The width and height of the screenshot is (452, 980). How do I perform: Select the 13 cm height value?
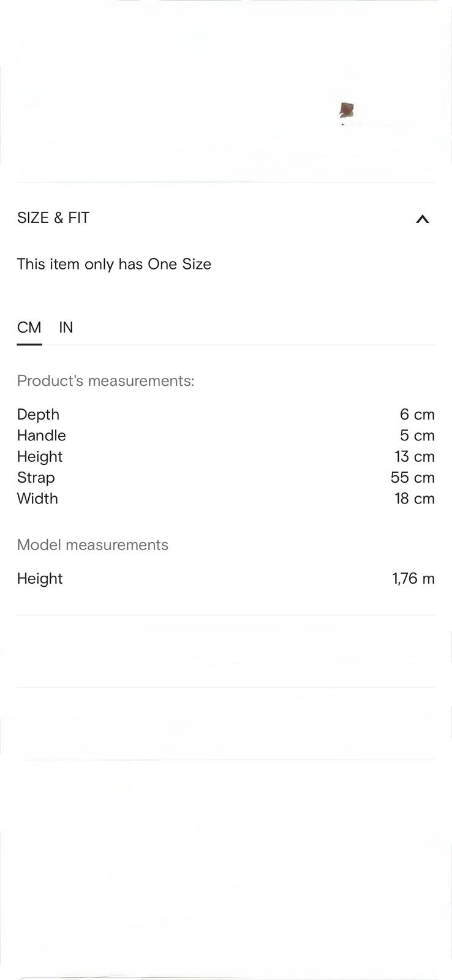tap(415, 457)
